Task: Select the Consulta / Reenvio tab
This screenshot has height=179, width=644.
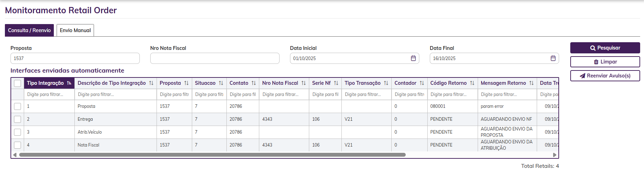Action: [x=29, y=30]
